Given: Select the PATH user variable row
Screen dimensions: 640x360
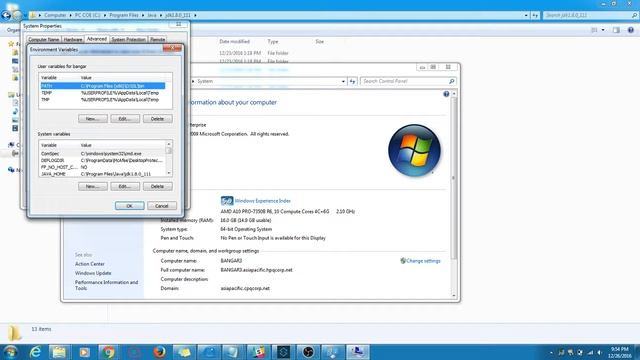Looking at the screenshot, I should (103, 86).
